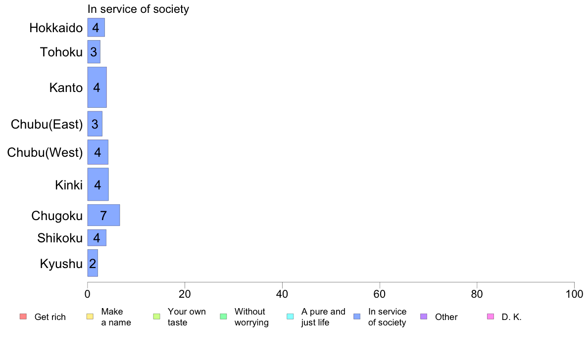Click the Chugoku axis label
The image size is (588, 364).
click(57, 216)
